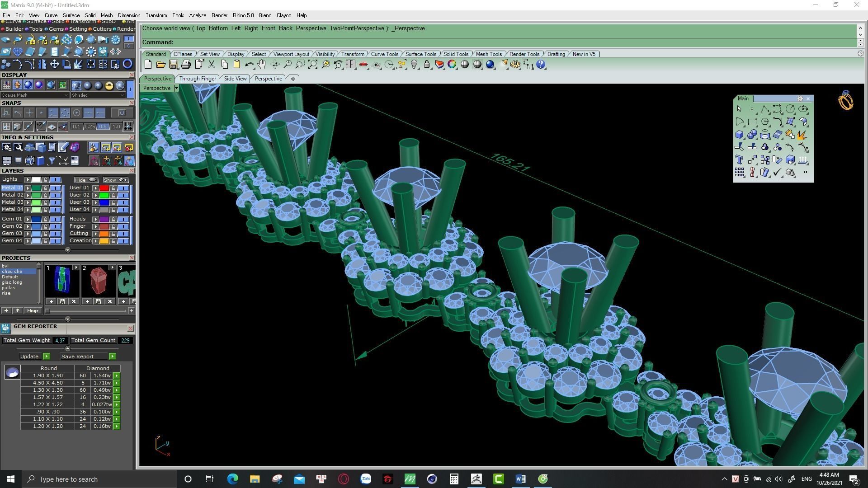868x488 pixels.
Task: Open the Perspective viewport title dropdown arrow
Action: [176, 88]
